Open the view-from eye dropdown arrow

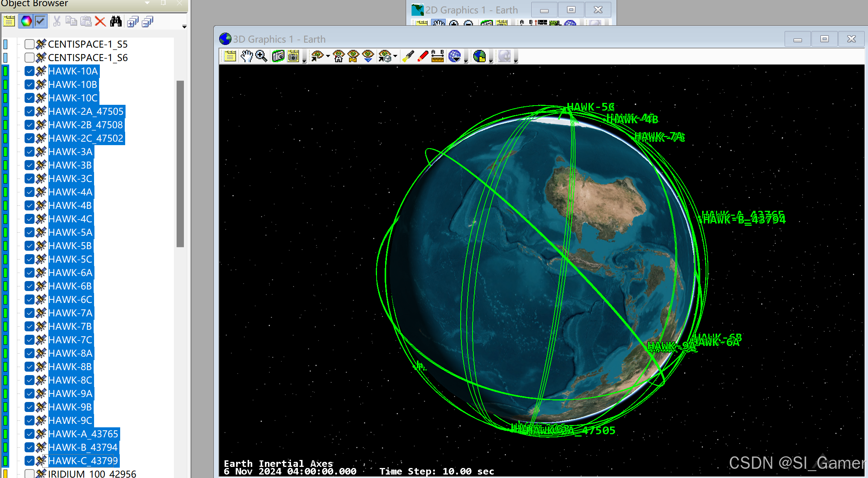pyautogui.click(x=328, y=56)
